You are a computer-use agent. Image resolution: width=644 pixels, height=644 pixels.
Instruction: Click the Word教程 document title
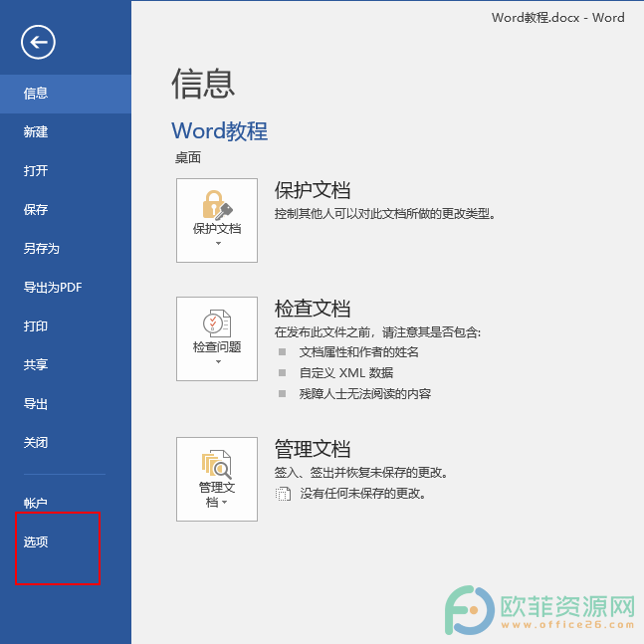click(220, 131)
